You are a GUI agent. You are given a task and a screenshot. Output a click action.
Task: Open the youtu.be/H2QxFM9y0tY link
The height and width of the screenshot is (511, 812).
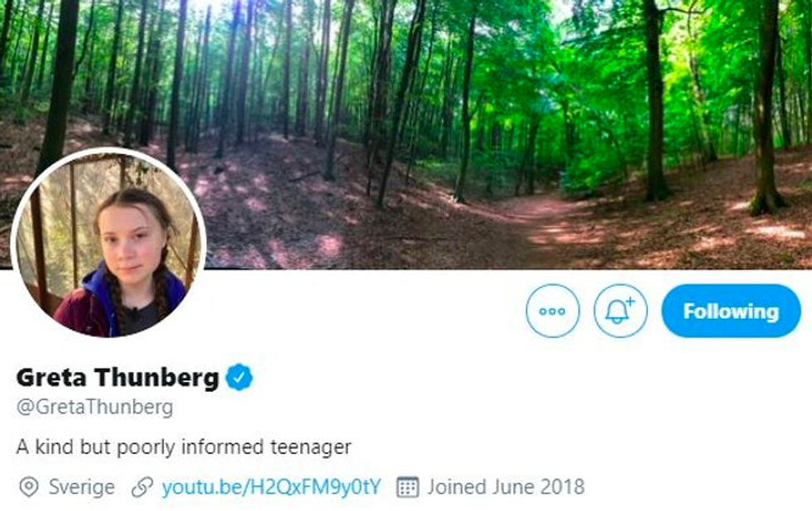pyautogui.click(x=271, y=486)
